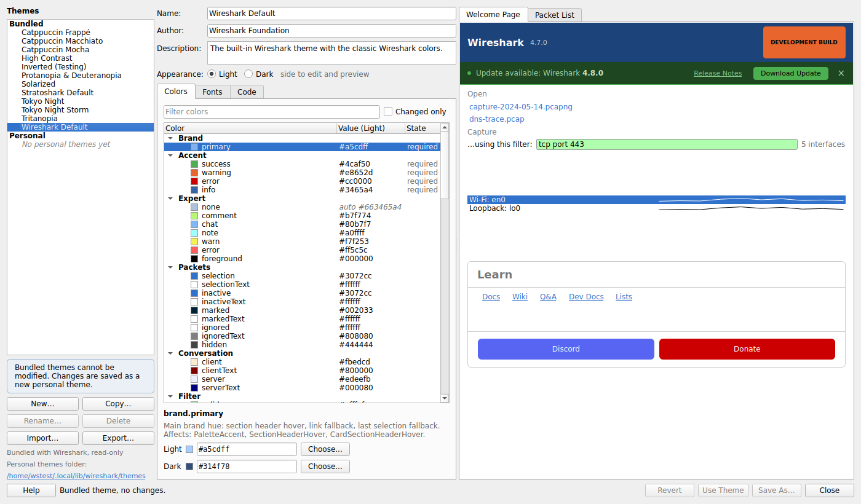Click the Download Update button
The width and height of the screenshot is (861, 504).
pos(791,73)
